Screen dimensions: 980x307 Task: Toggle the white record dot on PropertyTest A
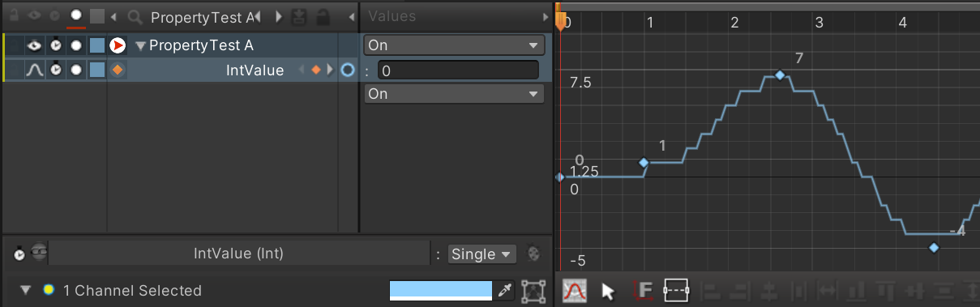[x=76, y=45]
